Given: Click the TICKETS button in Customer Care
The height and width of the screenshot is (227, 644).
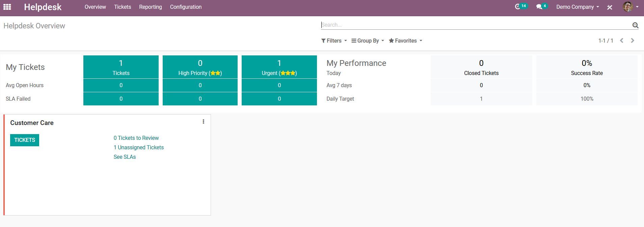Looking at the screenshot, I should point(25,140).
